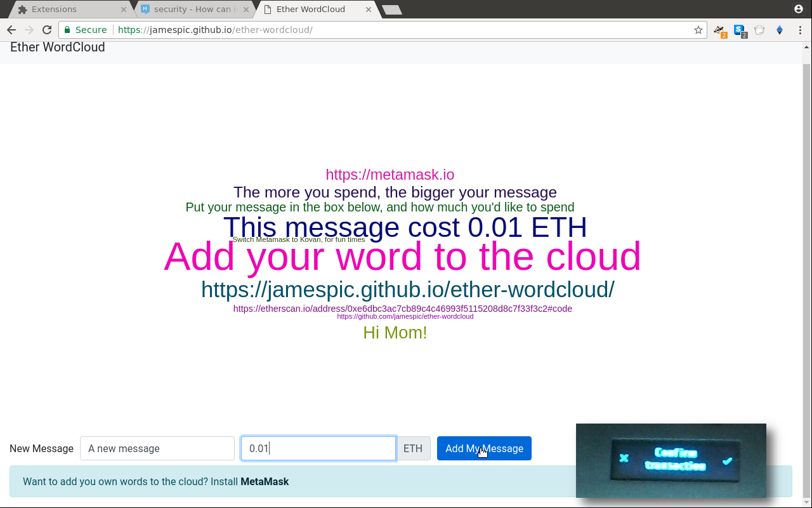This screenshot has width=812, height=508.
Task: Click the green Secure padlock icon
Action: 67,30
